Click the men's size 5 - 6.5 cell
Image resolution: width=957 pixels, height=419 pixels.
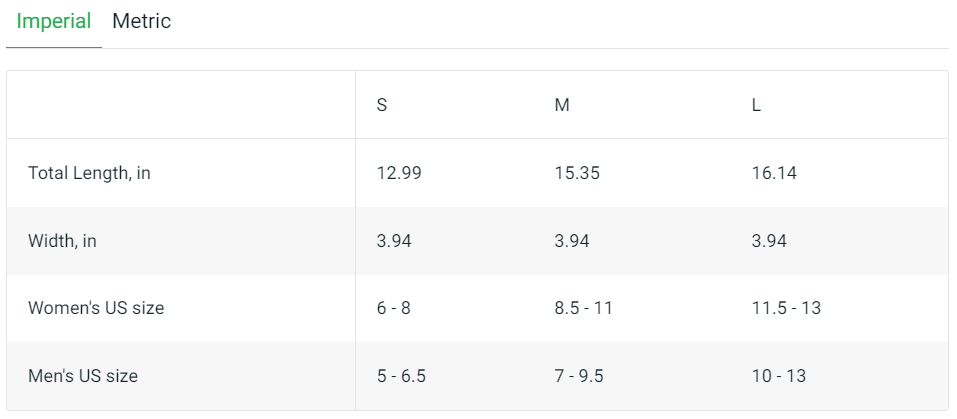point(402,376)
